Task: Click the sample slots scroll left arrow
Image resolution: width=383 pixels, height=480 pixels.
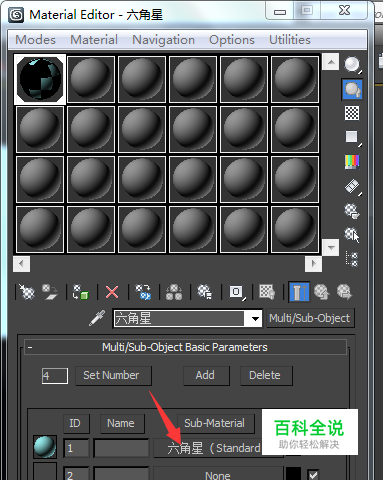Action: [22, 264]
